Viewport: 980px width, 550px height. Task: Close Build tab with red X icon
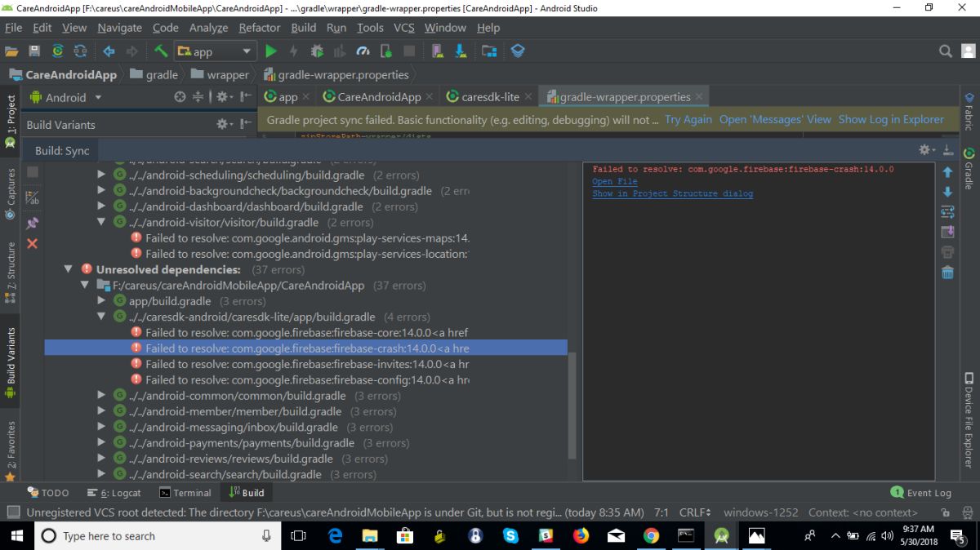click(x=33, y=243)
